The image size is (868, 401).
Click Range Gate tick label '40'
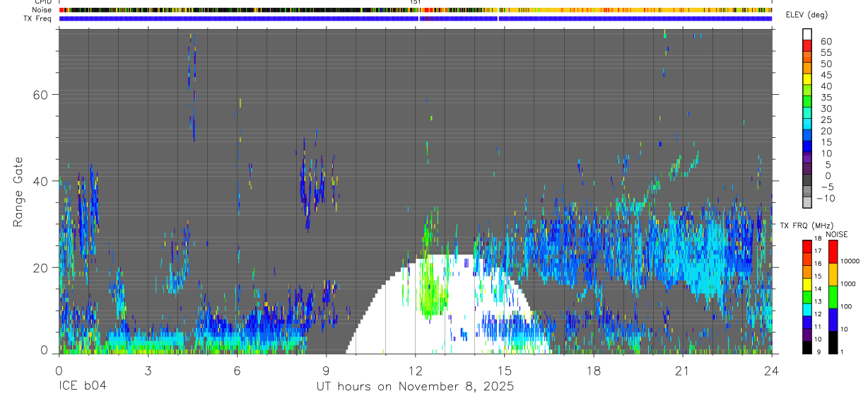click(42, 181)
